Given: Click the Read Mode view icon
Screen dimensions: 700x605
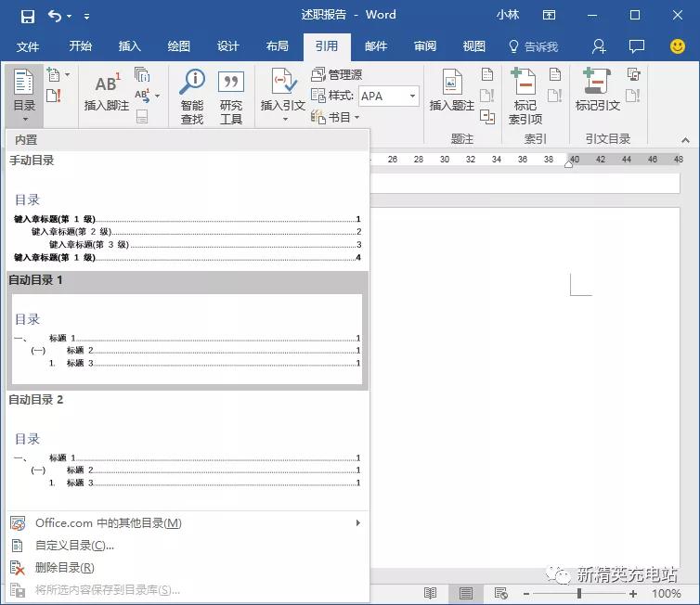Looking at the screenshot, I should (x=431, y=593).
